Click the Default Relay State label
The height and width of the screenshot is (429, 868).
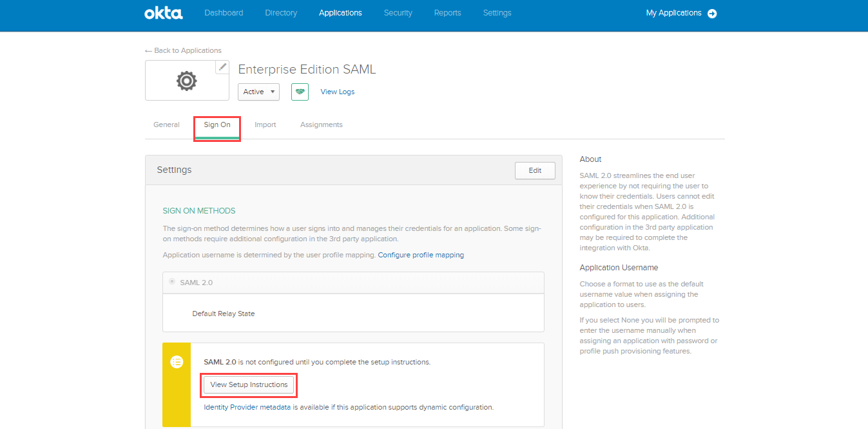224,314
